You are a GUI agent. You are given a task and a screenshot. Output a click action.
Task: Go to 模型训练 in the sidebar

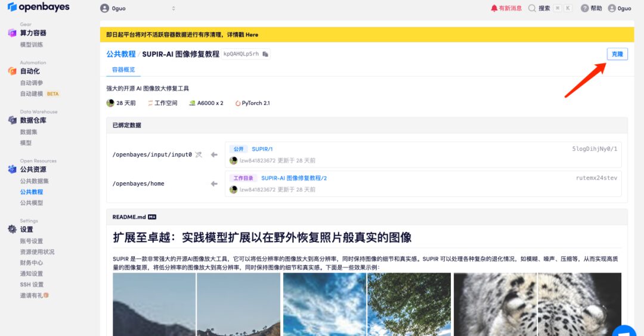pos(32,45)
